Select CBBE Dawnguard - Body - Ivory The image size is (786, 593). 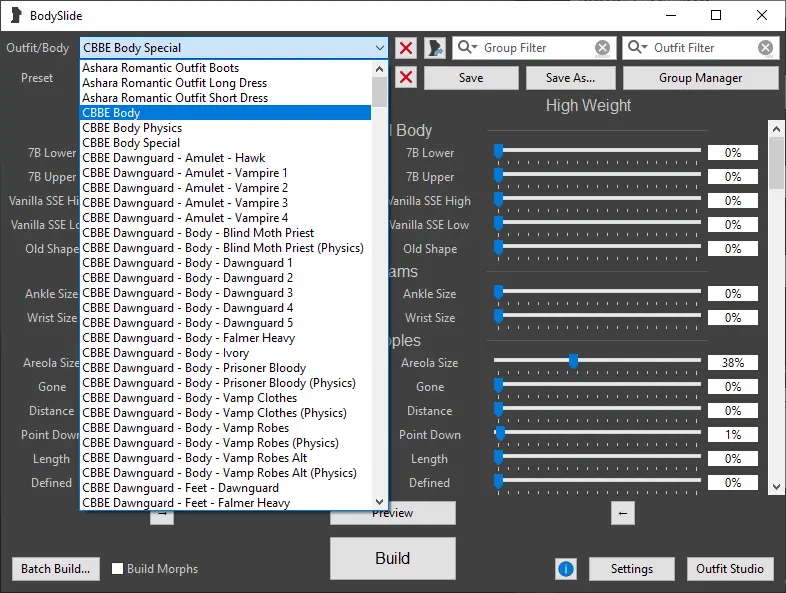226,353
